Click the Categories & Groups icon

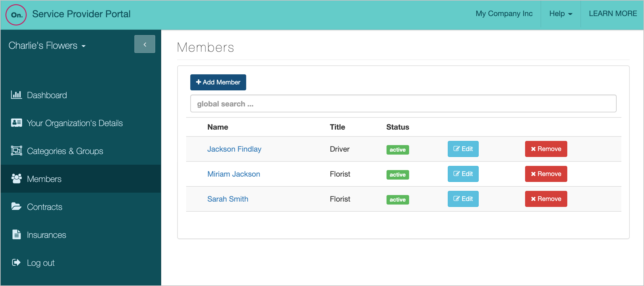tap(16, 151)
